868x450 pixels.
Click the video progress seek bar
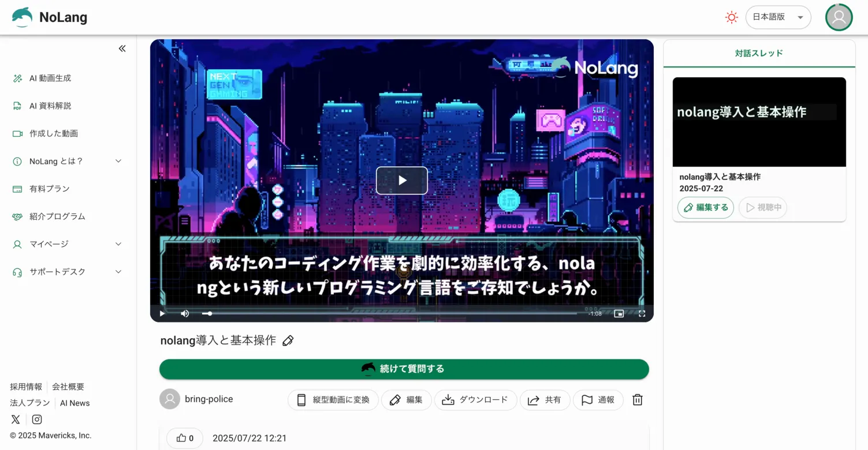pos(393,314)
